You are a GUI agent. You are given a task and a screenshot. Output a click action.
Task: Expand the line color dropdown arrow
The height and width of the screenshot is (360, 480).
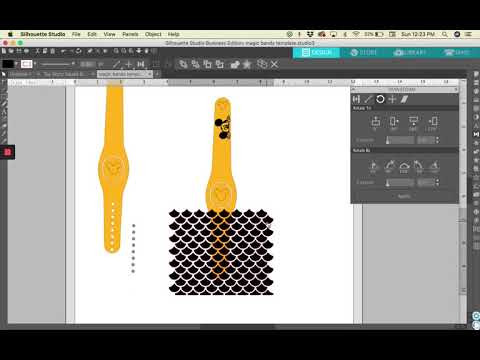35,64
